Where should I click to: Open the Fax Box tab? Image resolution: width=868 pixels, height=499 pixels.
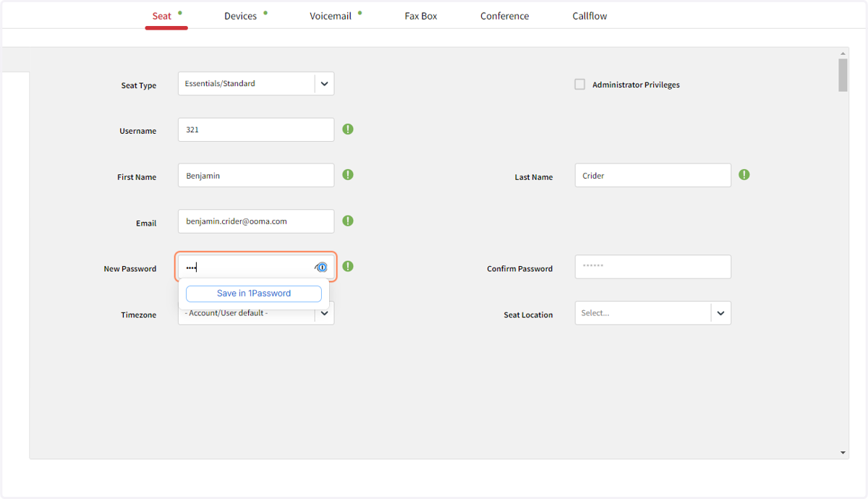coord(421,16)
